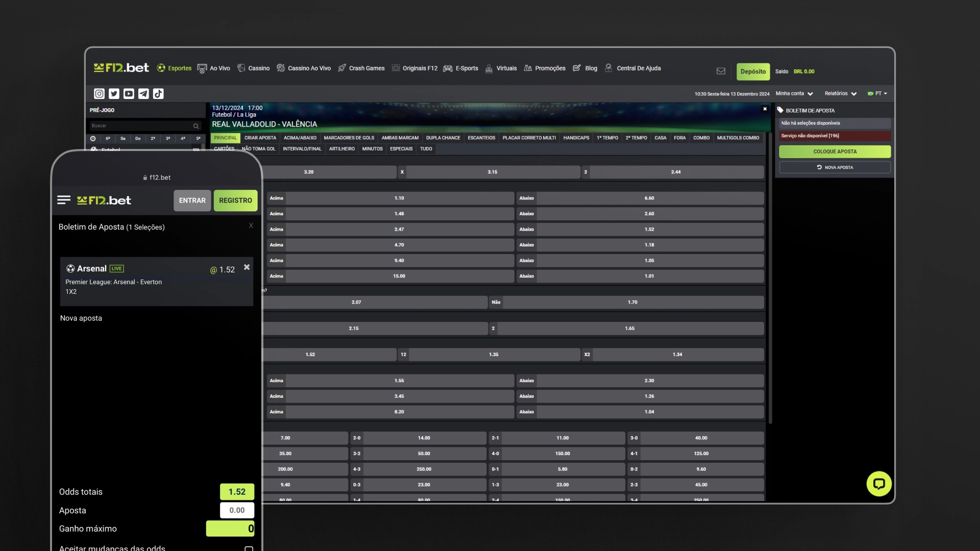This screenshot has width=980, height=551.
Task: Select the DUPLA CHANCE tab
Action: (x=443, y=138)
